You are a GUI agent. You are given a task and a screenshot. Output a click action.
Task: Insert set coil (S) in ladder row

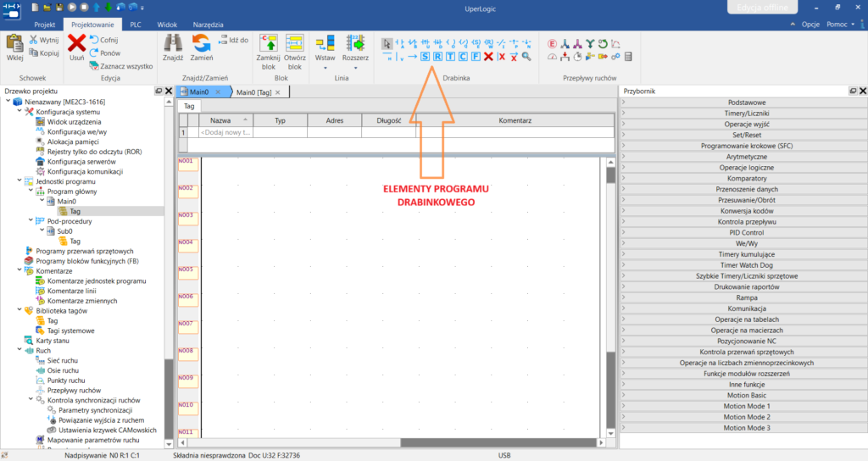[x=476, y=43]
